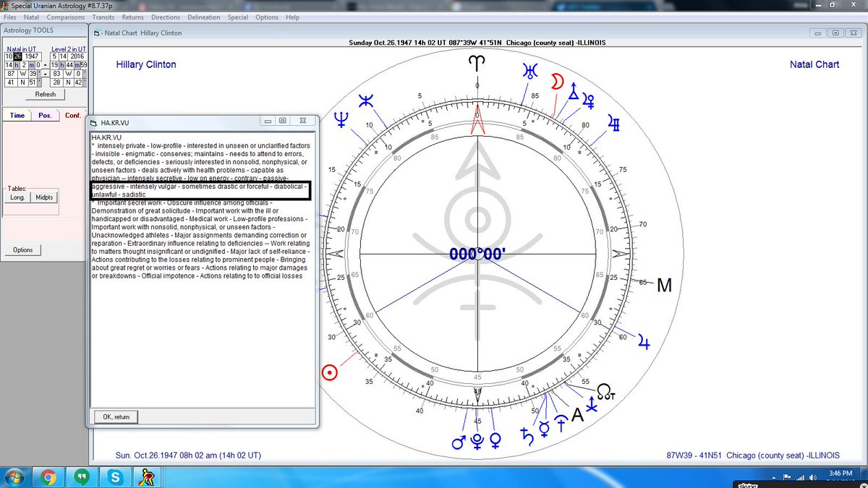This screenshot has height=488, width=868.
Task: Click the Refresh button in Astrology TOOLS
Action: pyautogui.click(x=45, y=95)
